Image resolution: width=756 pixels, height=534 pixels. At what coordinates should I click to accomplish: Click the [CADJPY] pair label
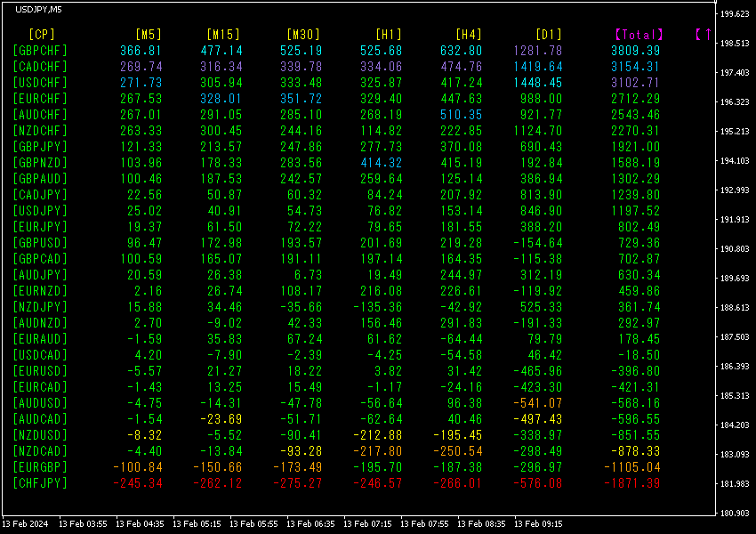tap(40, 194)
